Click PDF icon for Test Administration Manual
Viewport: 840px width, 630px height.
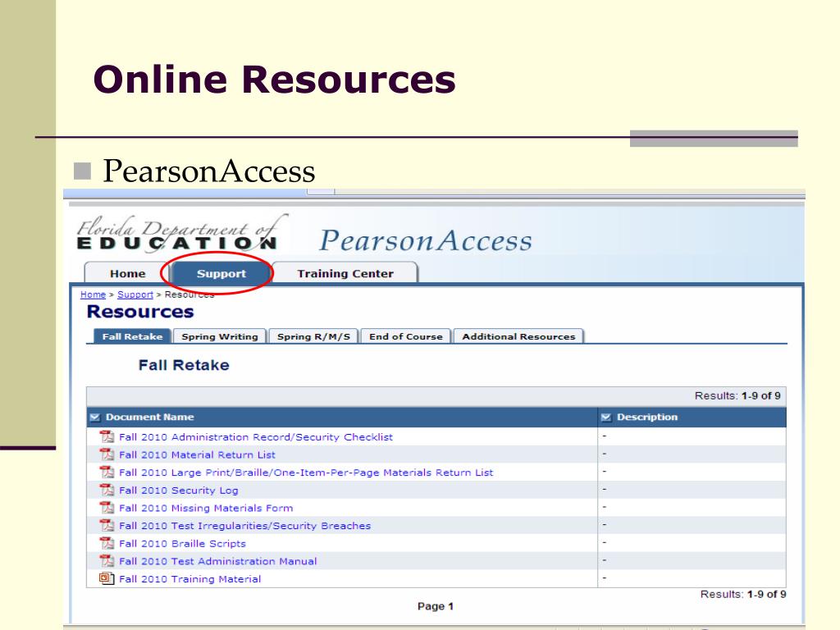107,560
